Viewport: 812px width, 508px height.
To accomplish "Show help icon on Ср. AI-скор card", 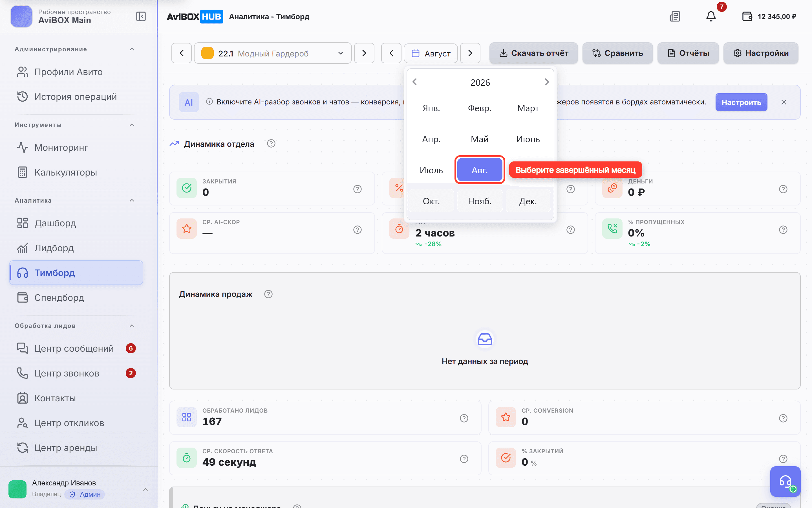I will click(358, 230).
